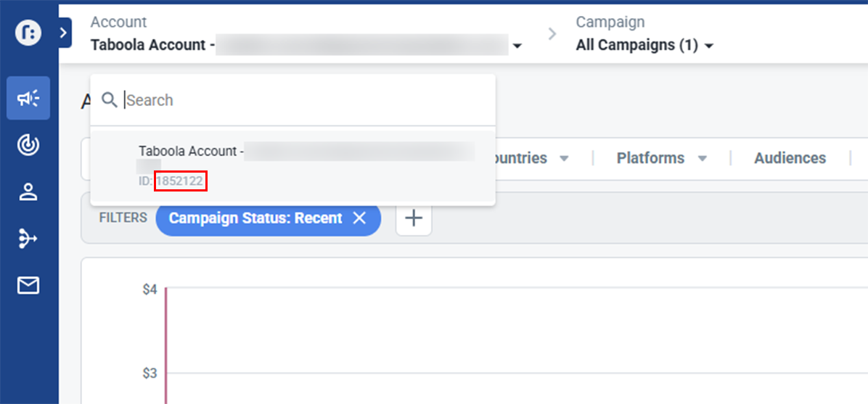This screenshot has height=404, width=868.
Task: Focus the account Search field
Action: click(x=305, y=100)
